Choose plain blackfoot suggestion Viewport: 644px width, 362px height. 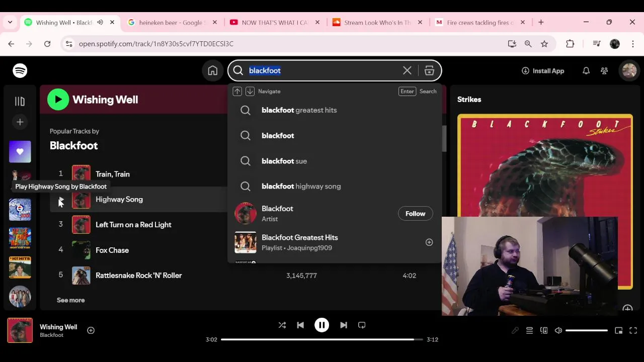point(335,136)
